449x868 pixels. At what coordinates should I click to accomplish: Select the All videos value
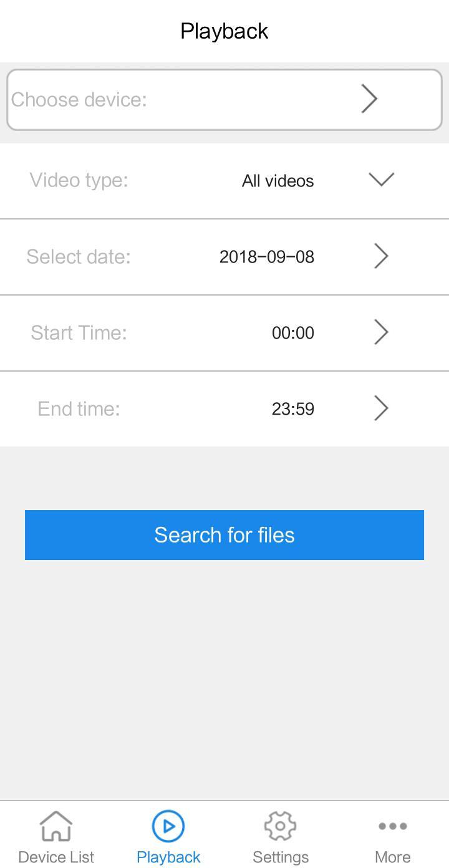(278, 181)
